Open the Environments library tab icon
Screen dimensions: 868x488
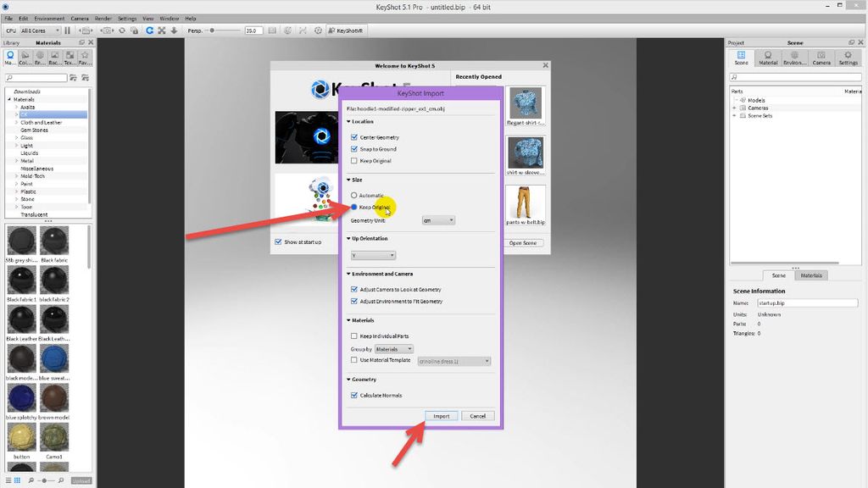point(40,58)
